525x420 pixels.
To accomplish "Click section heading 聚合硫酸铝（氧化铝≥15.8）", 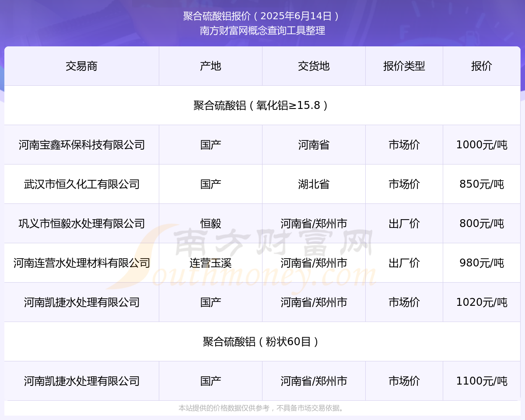I will (x=262, y=105).
